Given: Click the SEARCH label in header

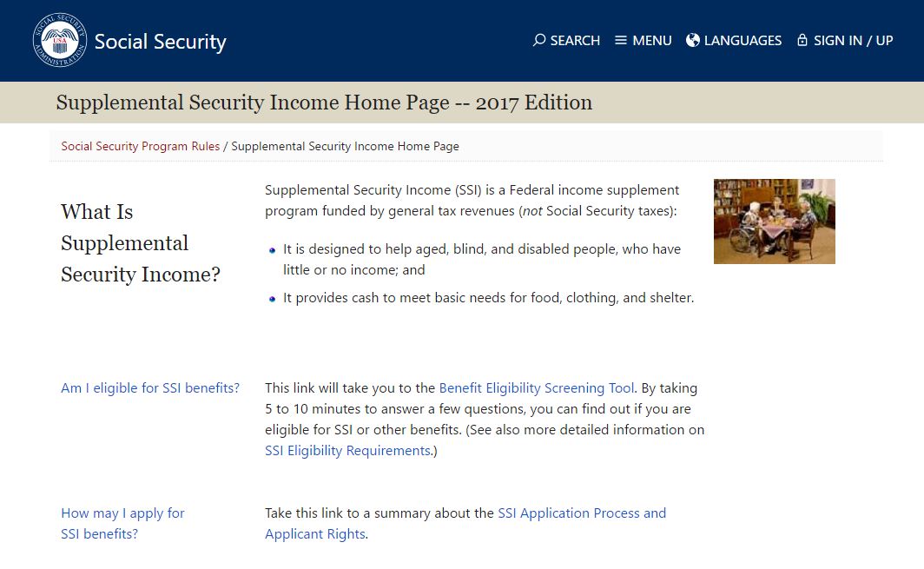Looking at the screenshot, I should 575,40.
